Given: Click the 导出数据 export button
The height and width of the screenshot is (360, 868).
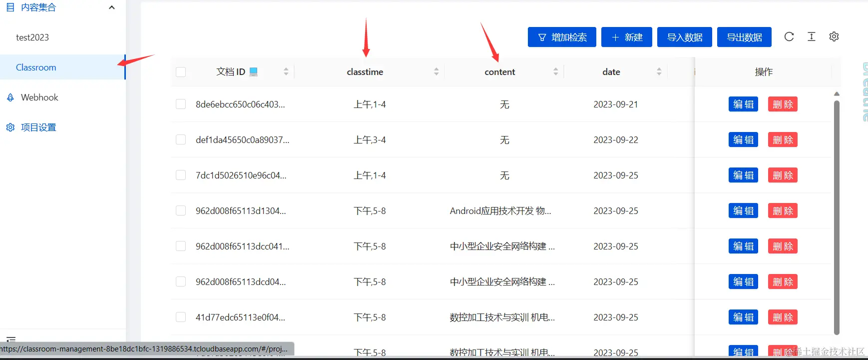Looking at the screenshot, I should (744, 37).
